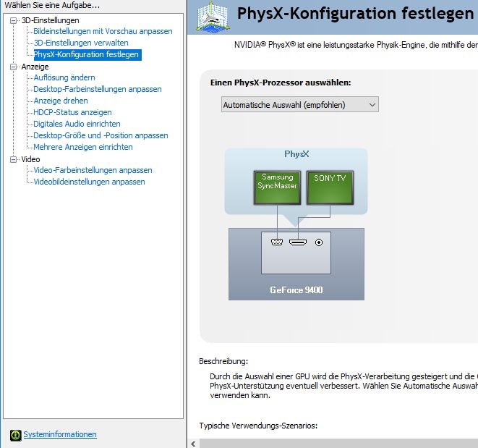Click the Samsung SyncMaster monitor icon

277,187
